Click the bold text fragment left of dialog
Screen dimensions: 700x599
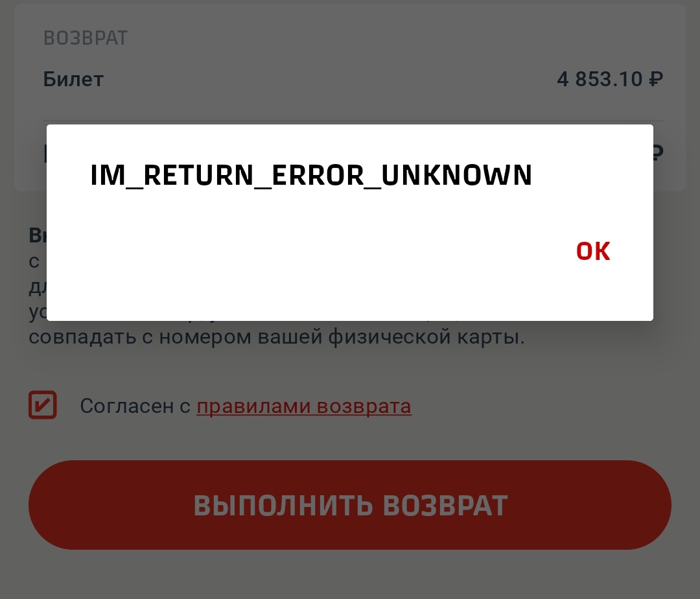point(38,235)
